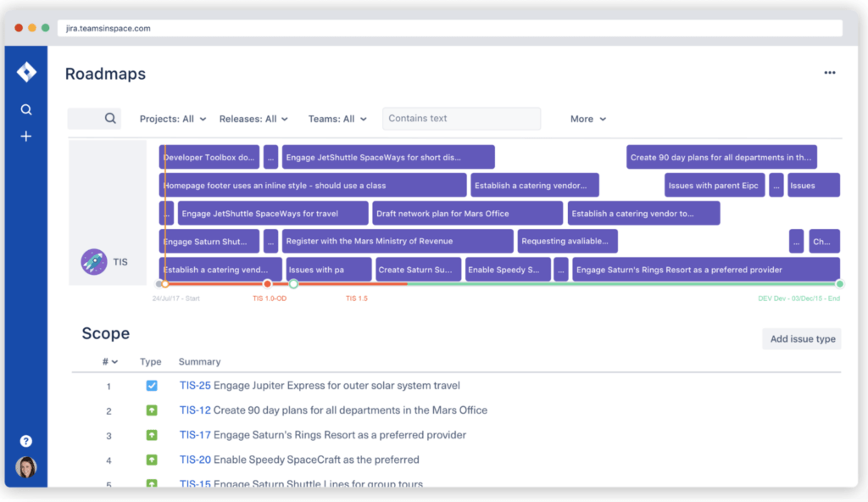Click the Add issue type button
The width and height of the screenshot is (868, 502).
pyautogui.click(x=802, y=339)
